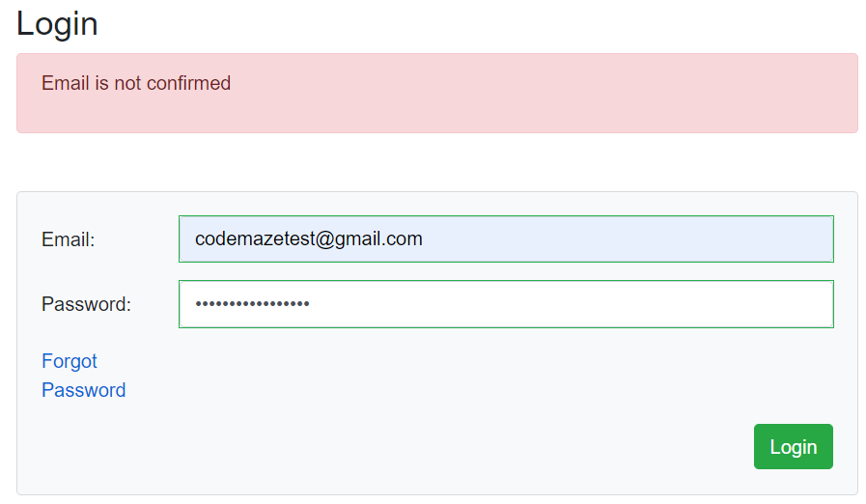Click the codemazetest@gmail.com address text
Viewport: 866px width, 504px height.
coord(308,238)
